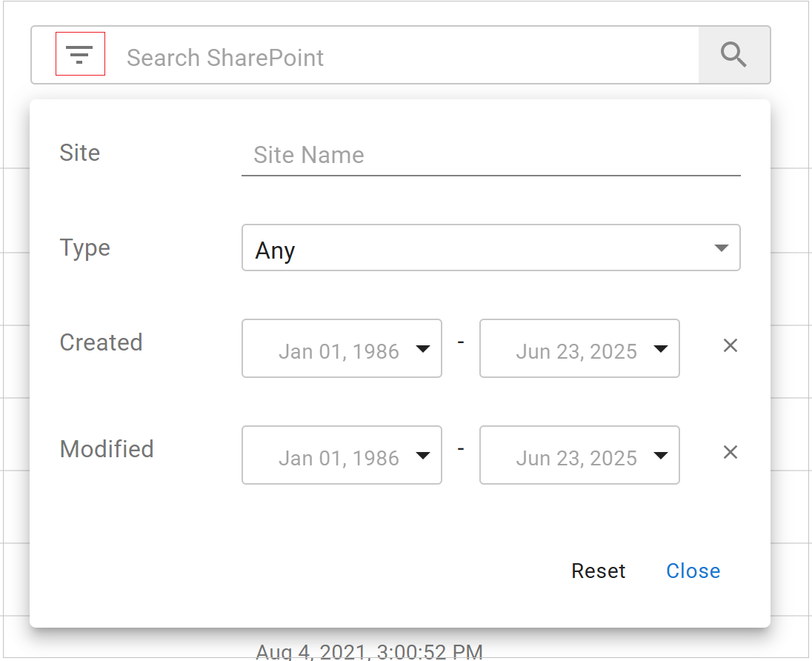Viewport: 812px width, 661px height.
Task: Close the filter panel
Action: (x=693, y=571)
